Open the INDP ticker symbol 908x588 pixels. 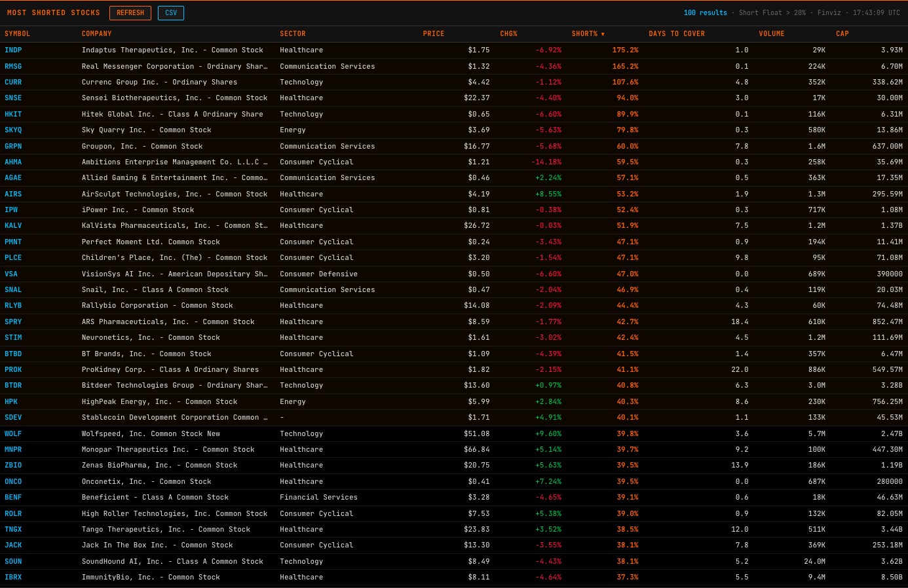click(13, 50)
